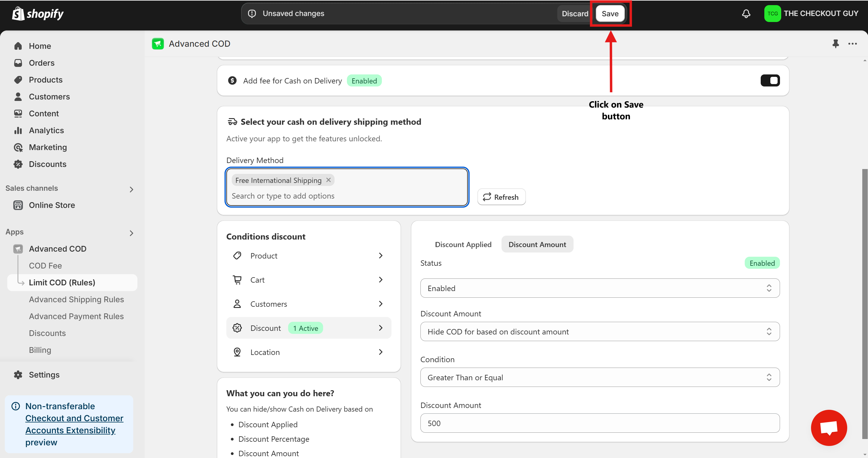
Task: Toggle Add fee for Cash on Delivery switch
Action: (x=770, y=80)
